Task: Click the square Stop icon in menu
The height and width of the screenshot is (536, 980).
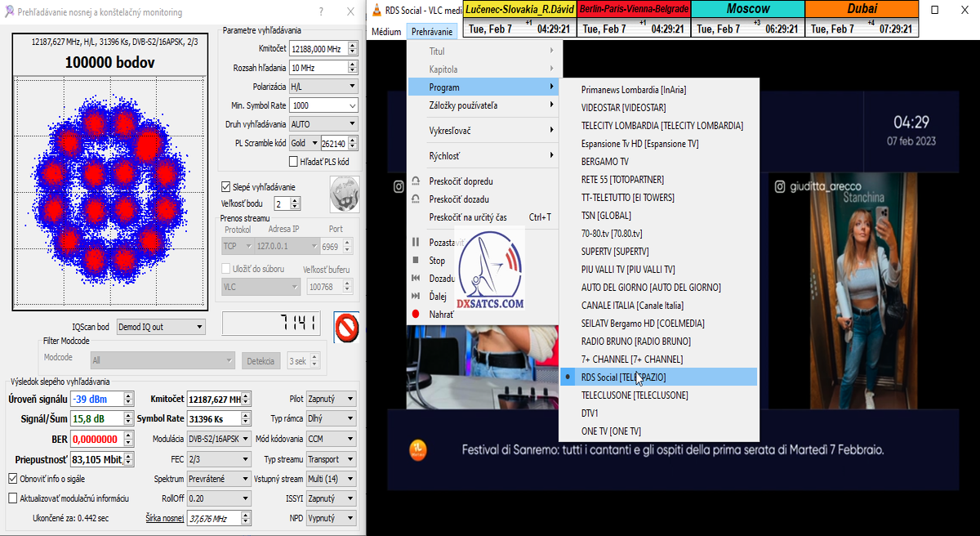Action: coord(416,261)
